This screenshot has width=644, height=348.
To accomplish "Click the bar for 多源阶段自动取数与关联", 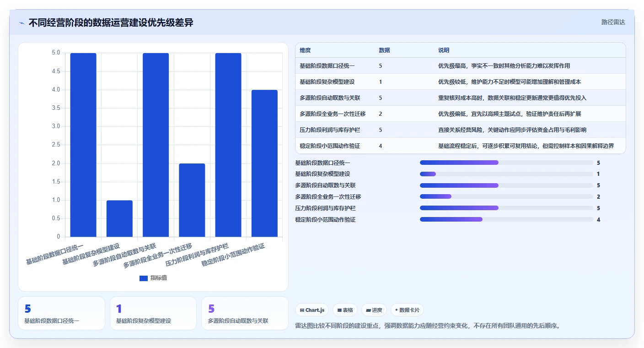I will [x=156, y=145].
